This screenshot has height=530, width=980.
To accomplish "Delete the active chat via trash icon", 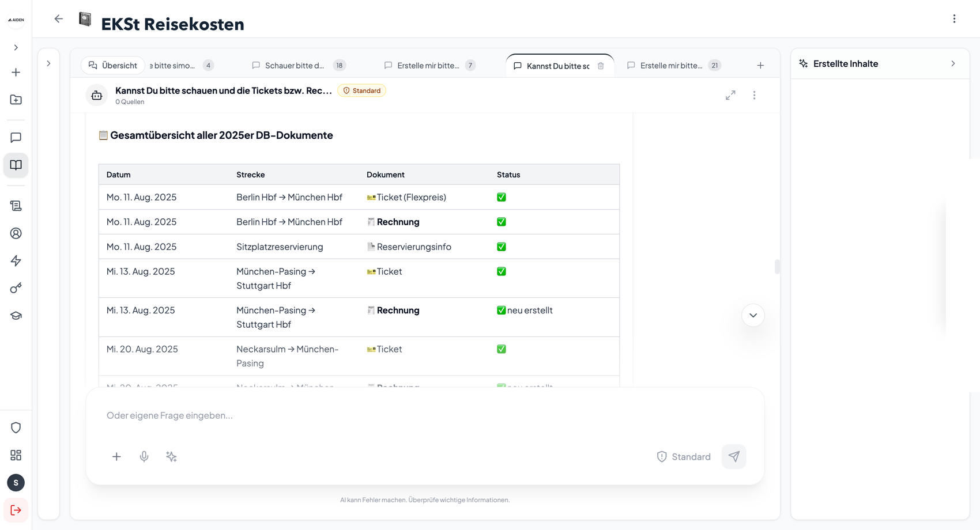I will 601,66.
